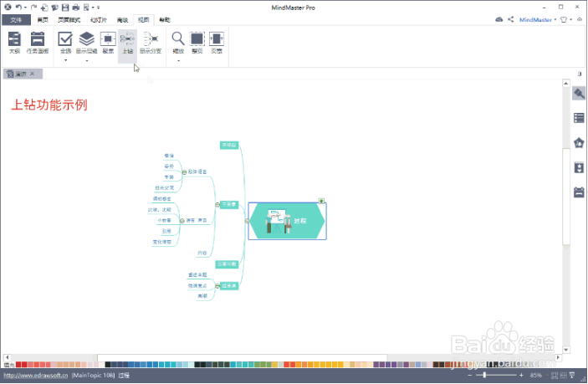The height and width of the screenshot is (384, 588).
Task: Open the File (文件) menu
Action: click(16, 20)
